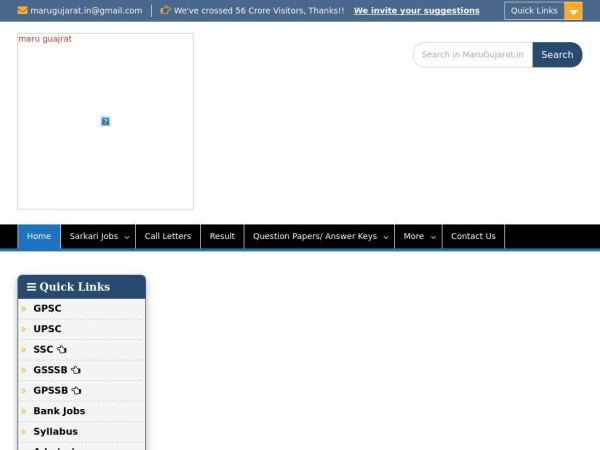
Task: Click the arrow bullet before Bank Jobs
Action: tap(24, 411)
